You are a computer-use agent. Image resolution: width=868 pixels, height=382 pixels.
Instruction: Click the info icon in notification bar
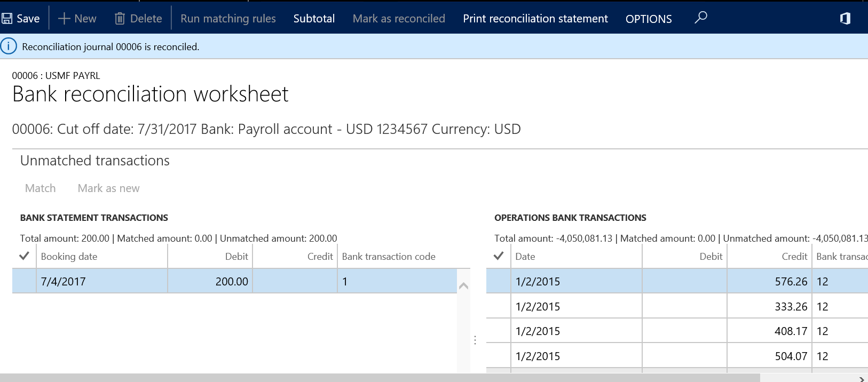[x=9, y=46]
